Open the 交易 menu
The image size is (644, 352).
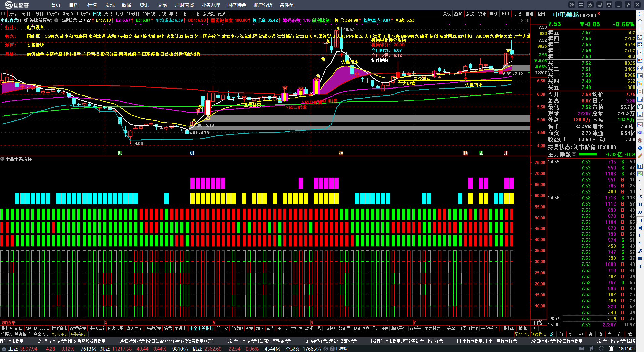[162, 5]
